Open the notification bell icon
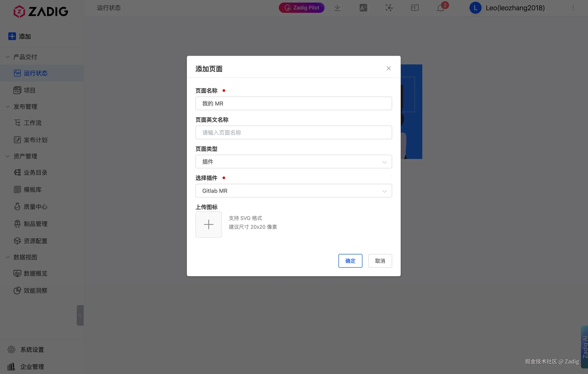This screenshot has height=374, width=588. click(440, 8)
